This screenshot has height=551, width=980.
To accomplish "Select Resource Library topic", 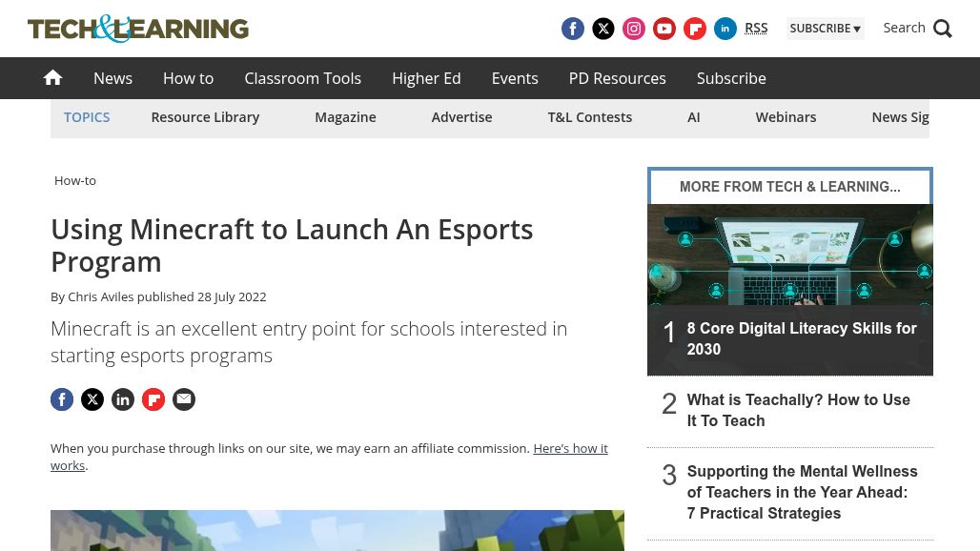I will (205, 117).
